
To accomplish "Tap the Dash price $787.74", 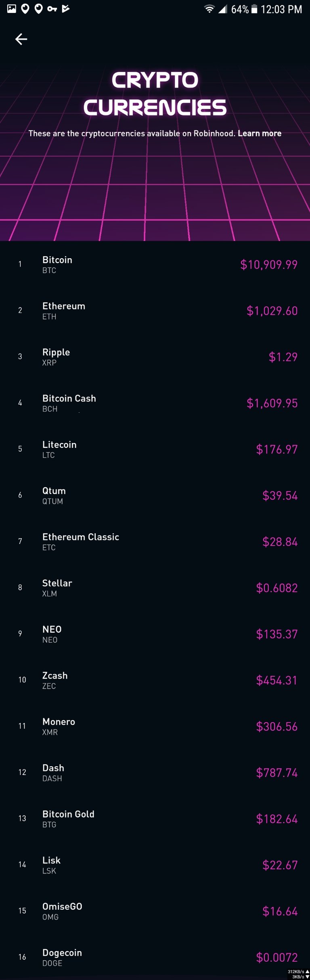I will (277, 773).
